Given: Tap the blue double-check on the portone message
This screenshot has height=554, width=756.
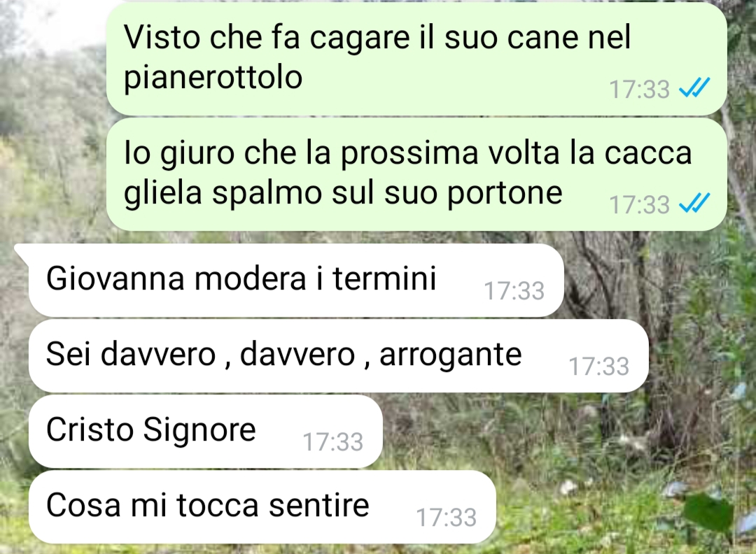Looking at the screenshot, I should tap(694, 203).
